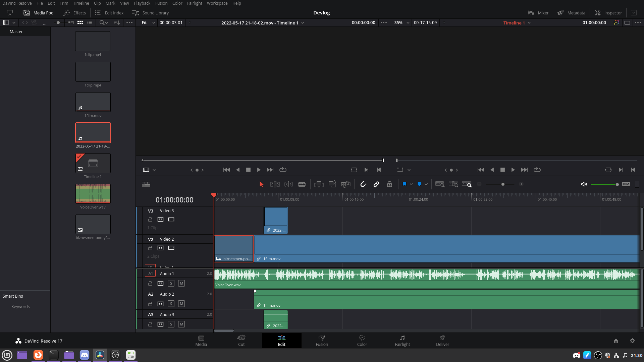Mute the timeline speaker volume icon

point(584,184)
